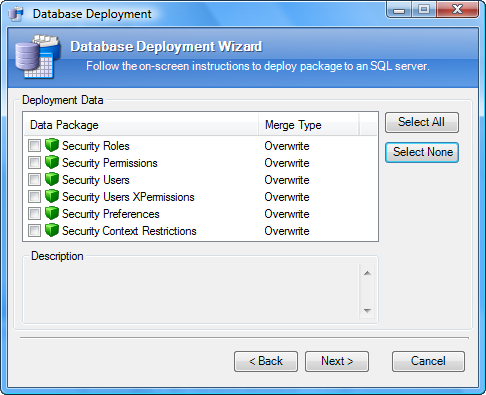Check the Security Roles checkbox

click(x=34, y=146)
